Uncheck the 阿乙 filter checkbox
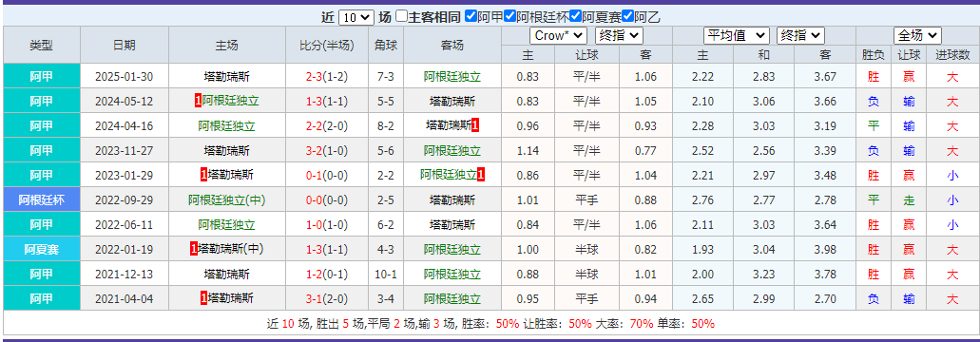The height and width of the screenshot is (342, 980). (628, 17)
